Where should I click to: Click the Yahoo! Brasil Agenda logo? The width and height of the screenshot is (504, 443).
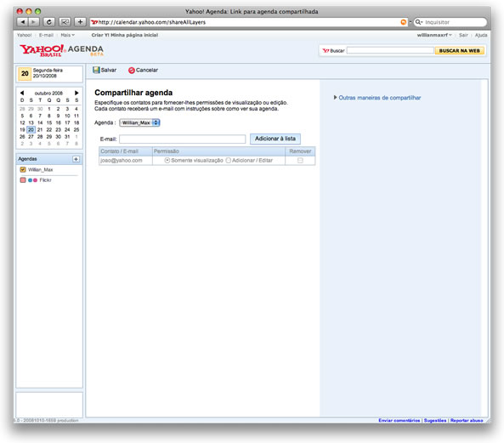tap(62, 50)
